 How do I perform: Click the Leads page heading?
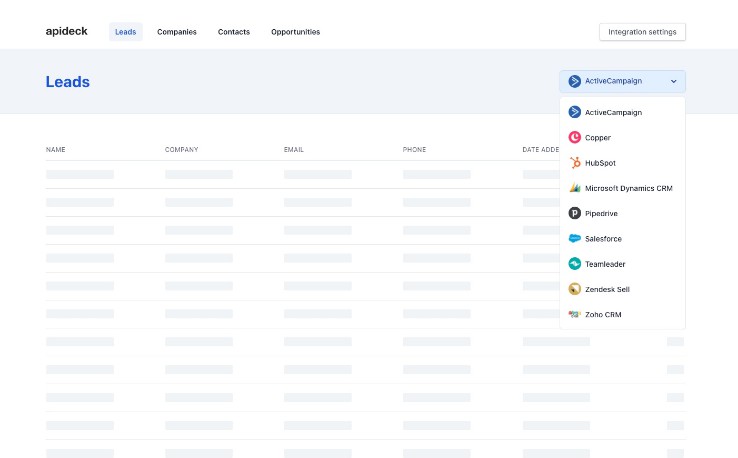coord(68,82)
